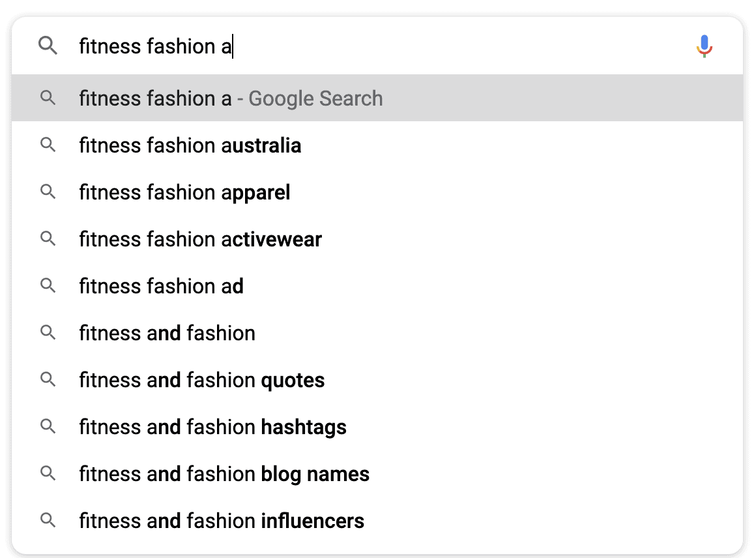Click into the search text input field
This screenshot has height=558, width=756.
pos(391,46)
